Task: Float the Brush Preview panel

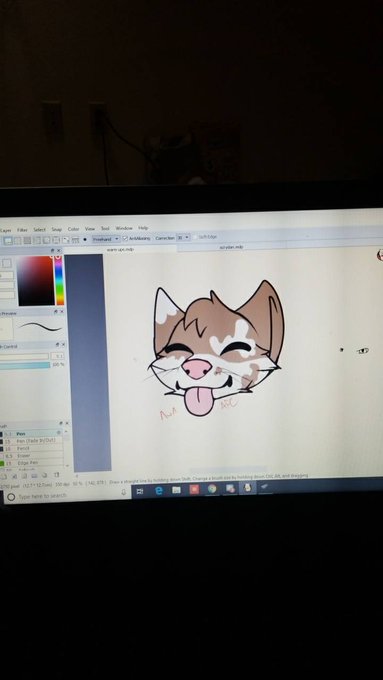Action: pos(56,312)
